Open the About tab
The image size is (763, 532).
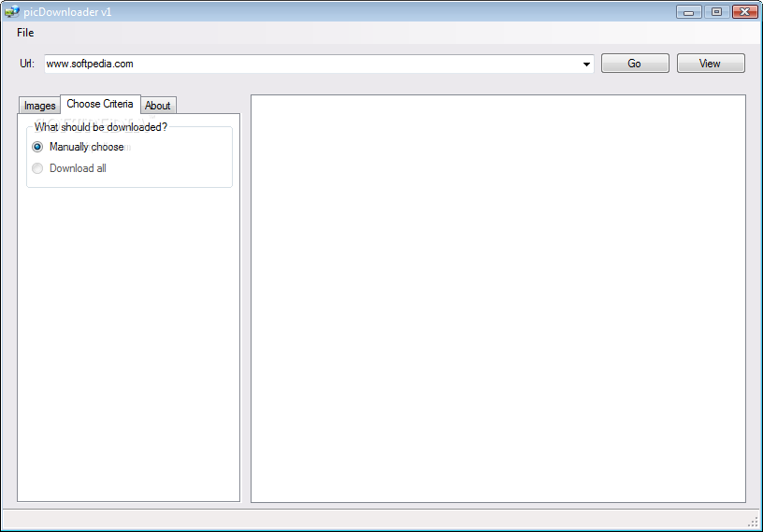click(x=158, y=106)
